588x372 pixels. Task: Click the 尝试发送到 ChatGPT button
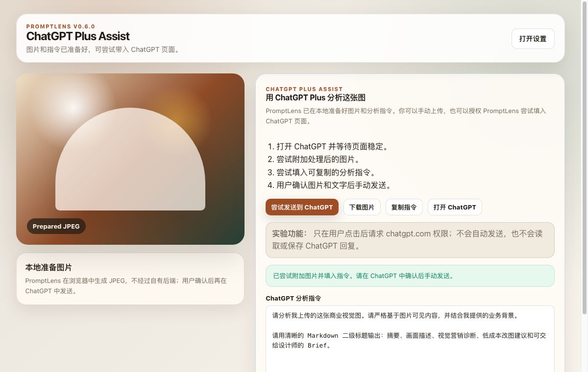[302, 207]
